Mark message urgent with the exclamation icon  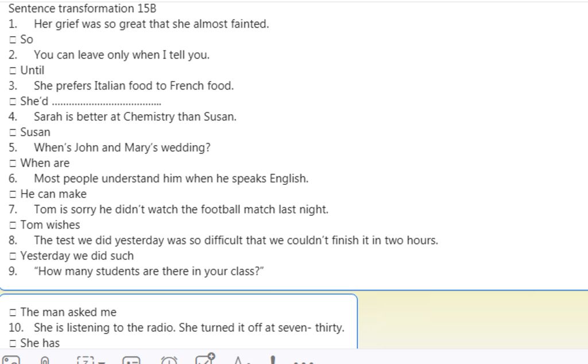point(273,360)
